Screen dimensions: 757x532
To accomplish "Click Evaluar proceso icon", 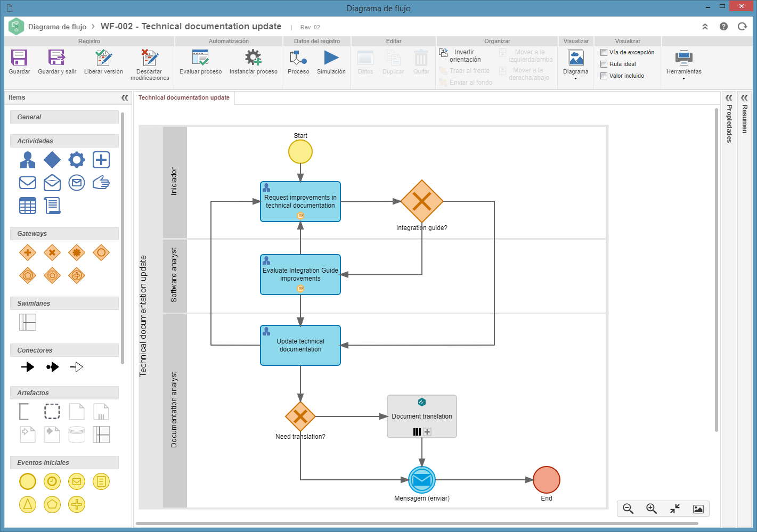I will pyautogui.click(x=200, y=58).
